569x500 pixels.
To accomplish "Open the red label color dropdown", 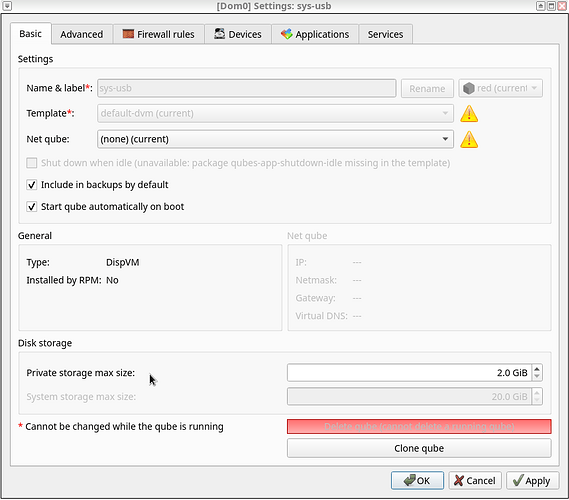I will (x=500, y=88).
